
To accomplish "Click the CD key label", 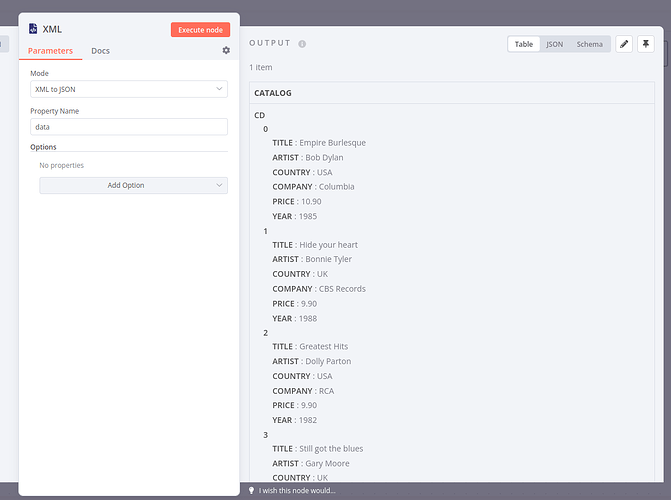I will [x=259, y=115].
